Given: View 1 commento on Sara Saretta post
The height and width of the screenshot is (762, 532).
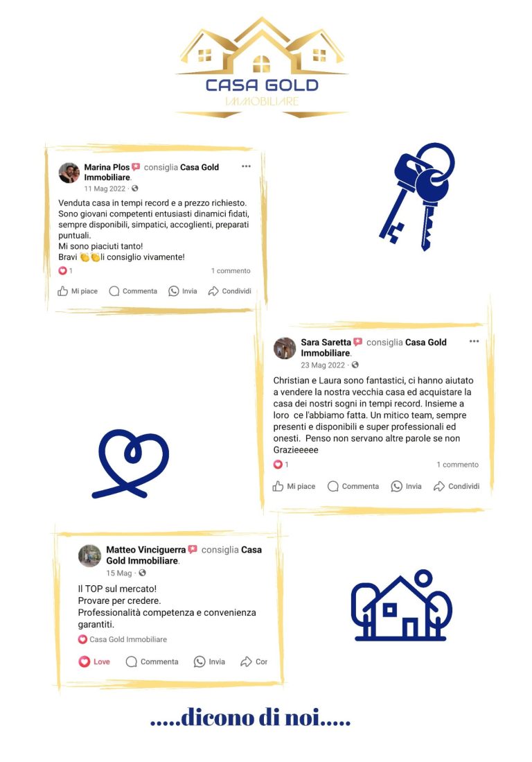Looking at the screenshot, I should pos(457,465).
